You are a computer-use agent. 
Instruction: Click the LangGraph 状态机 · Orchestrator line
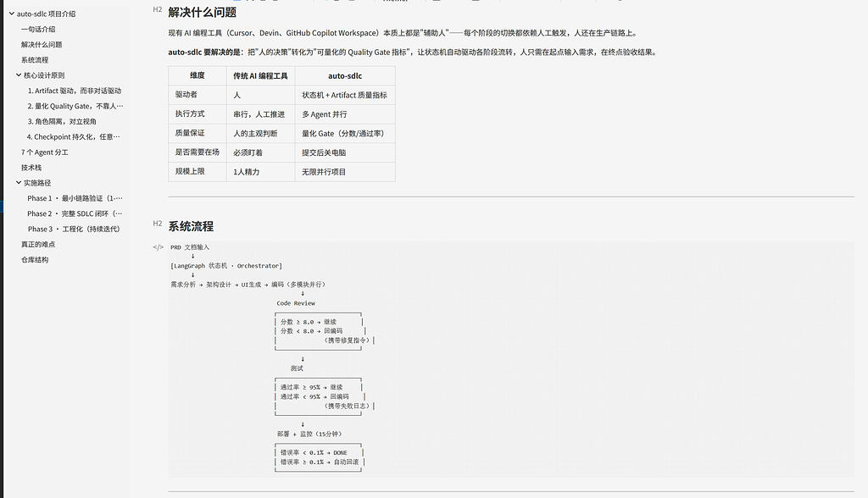coord(226,266)
